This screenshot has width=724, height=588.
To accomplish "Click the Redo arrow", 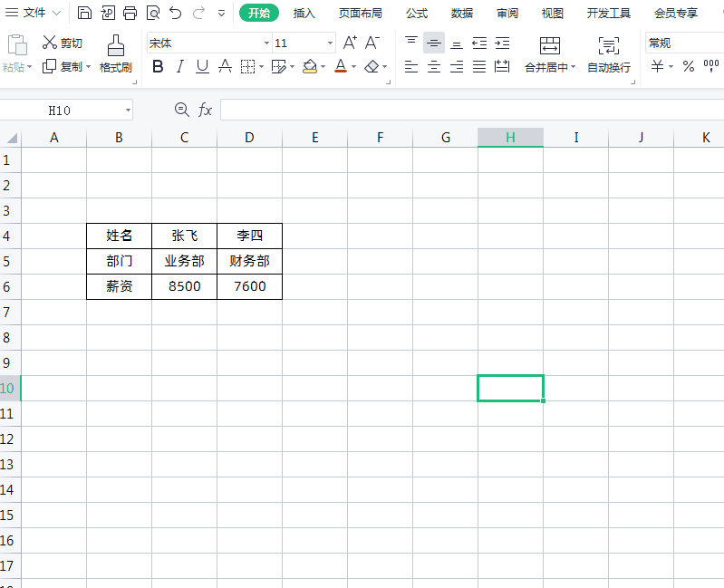I will click(x=198, y=13).
